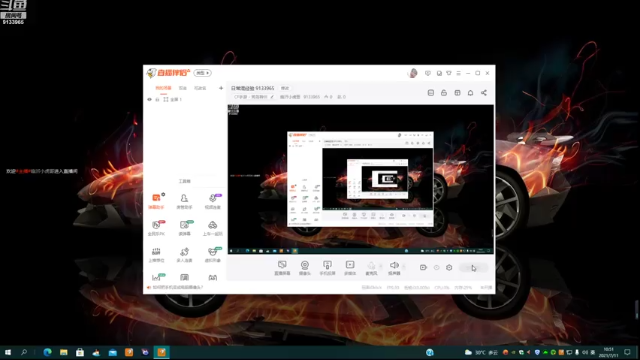The width and height of the screenshot is (640, 360).
Task: Expand the mode dropdown beside app logo
Action: pos(202,73)
